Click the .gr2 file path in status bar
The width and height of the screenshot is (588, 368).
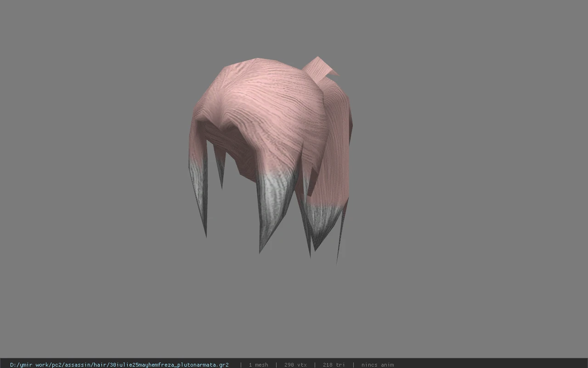(x=119, y=365)
